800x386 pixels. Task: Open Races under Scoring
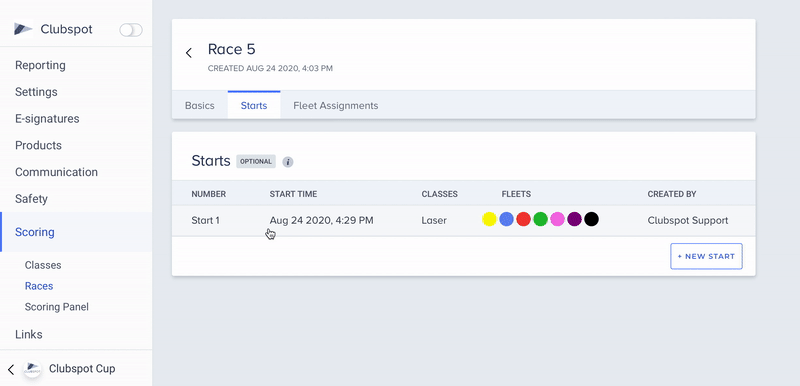click(x=39, y=286)
